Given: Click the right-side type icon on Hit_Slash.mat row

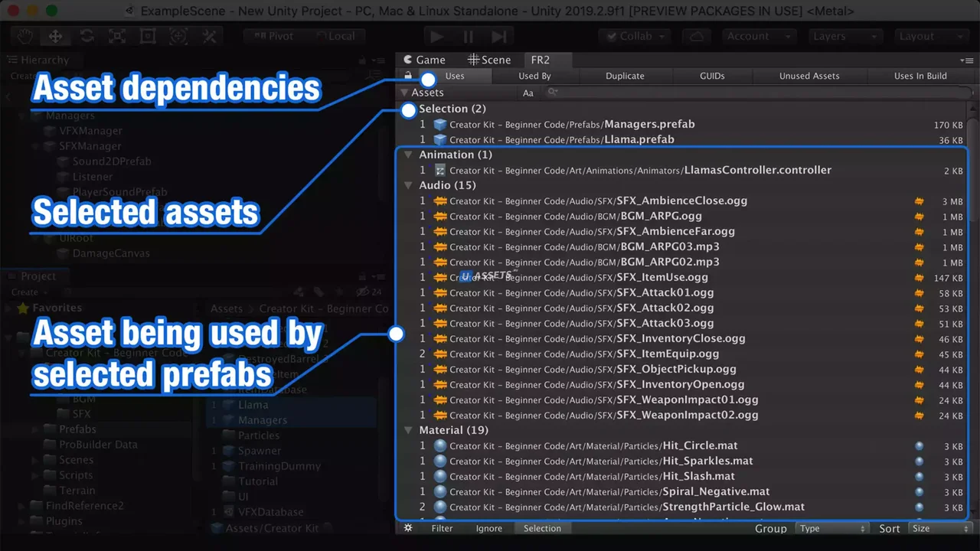Looking at the screenshot, I should (x=920, y=477).
